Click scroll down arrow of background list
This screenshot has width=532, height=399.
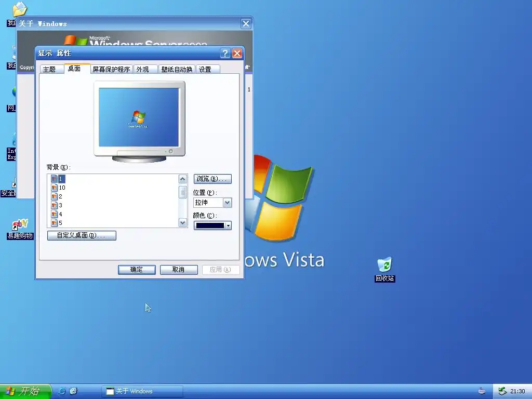tap(182, 222)
